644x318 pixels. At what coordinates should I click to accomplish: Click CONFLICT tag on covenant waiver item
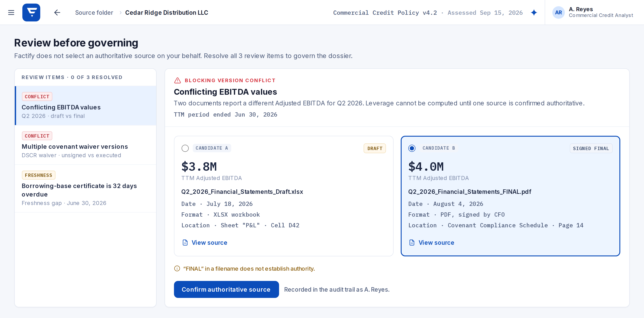point(37,136)
